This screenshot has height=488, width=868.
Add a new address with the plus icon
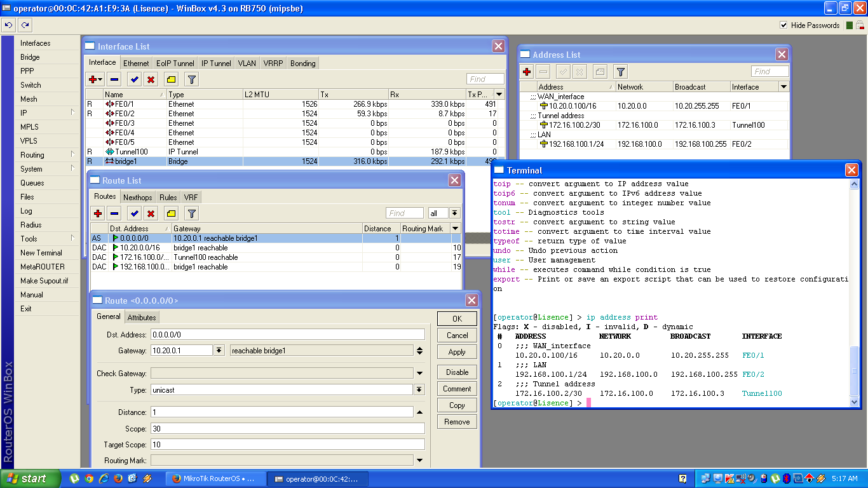[x=526, y=71]
